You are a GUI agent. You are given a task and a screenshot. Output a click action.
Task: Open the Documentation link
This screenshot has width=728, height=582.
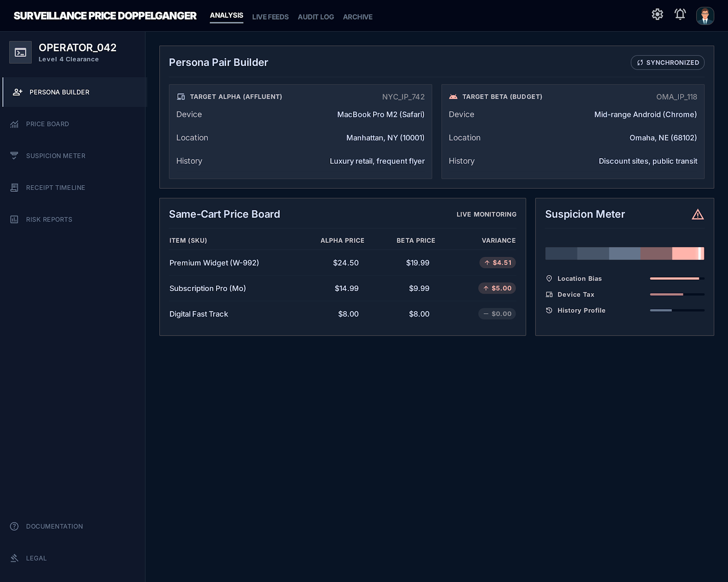pyautogui.click(x=55, y=526)
